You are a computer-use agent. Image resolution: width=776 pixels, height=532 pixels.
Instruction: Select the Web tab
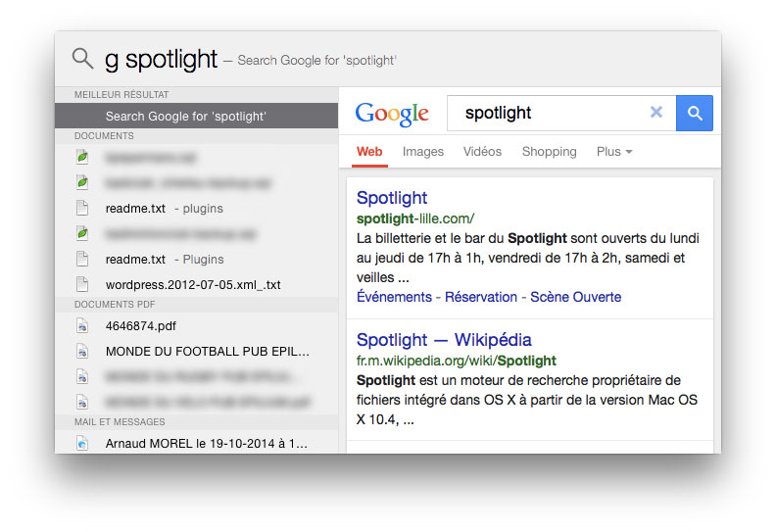(x=369, y=152)
